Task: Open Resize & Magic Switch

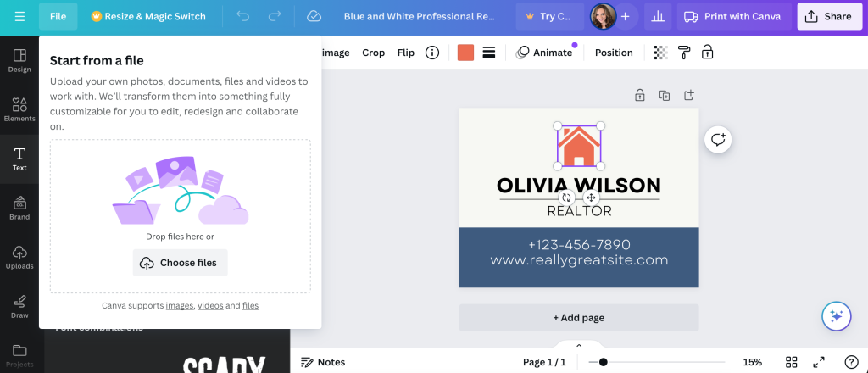Action: (x=148, y=17)
